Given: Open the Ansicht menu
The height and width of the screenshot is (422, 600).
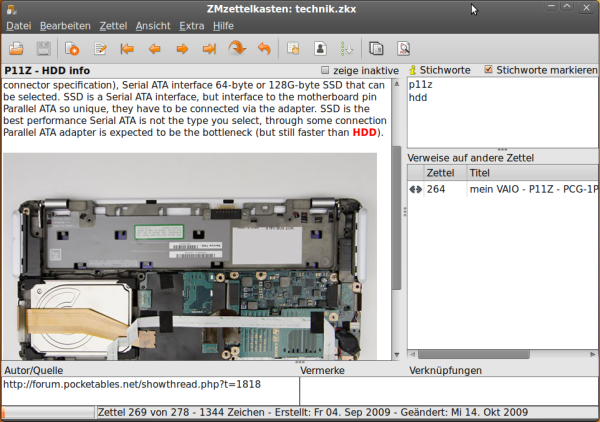Looking at the screenshot, I should click(x=153, y=26).
